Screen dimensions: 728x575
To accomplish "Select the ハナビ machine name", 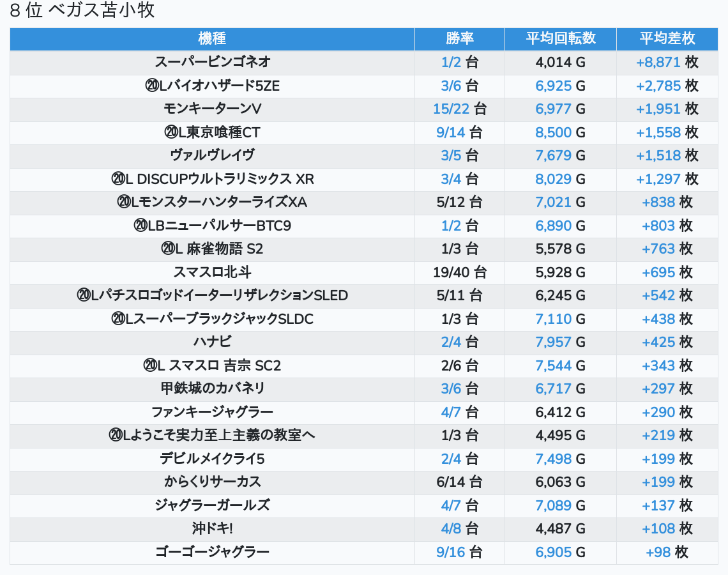I will pyautogui.click(x=212, y=342).
